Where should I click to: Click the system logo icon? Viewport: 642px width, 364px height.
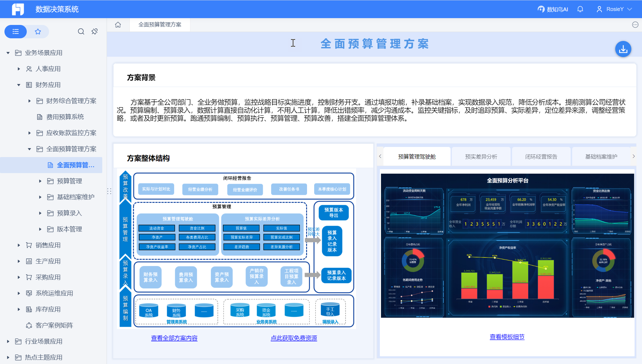pyautogui.click(x=18, y=9)
